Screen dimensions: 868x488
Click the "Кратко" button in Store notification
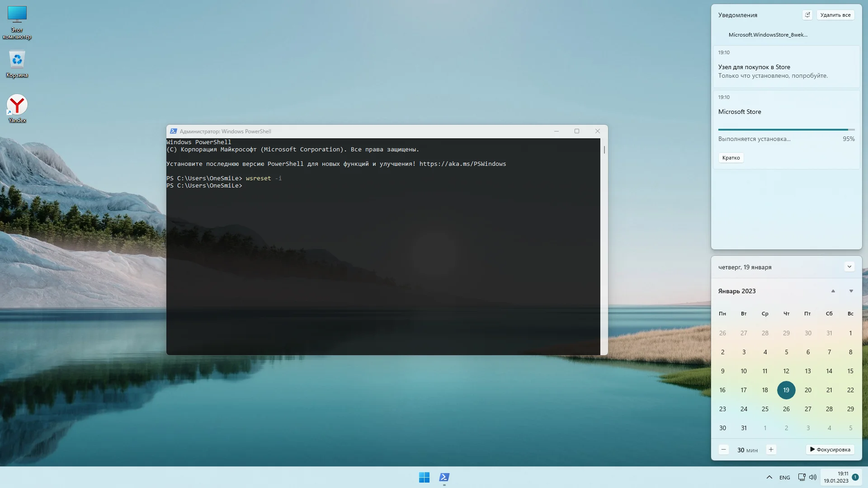(x=731, y=158)
